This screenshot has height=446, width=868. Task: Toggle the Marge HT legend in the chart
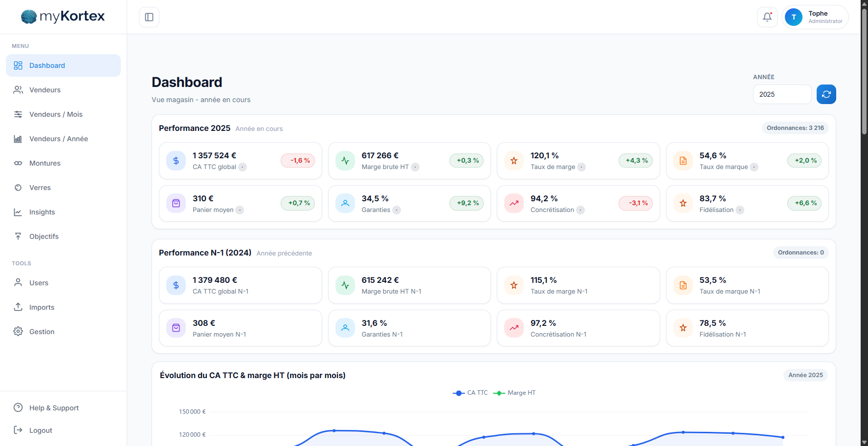point(514,392)
